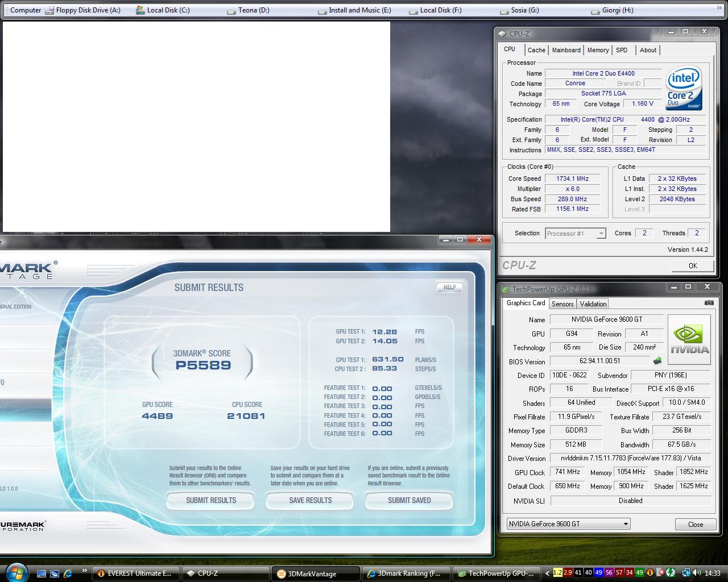The width and height of the screenshot is (728, 582).
Task: Click the Driver Version field in GPU-Z
Action: pos(631,458)
